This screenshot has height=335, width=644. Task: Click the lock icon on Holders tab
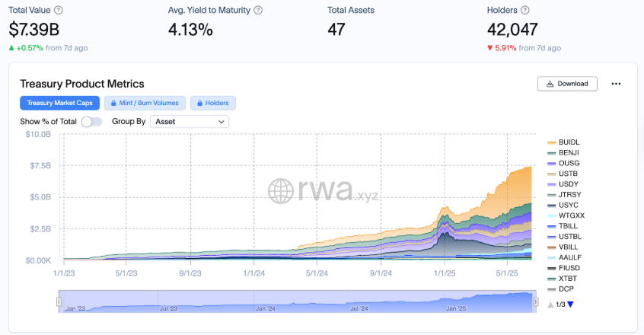click(x=199, y=103)
